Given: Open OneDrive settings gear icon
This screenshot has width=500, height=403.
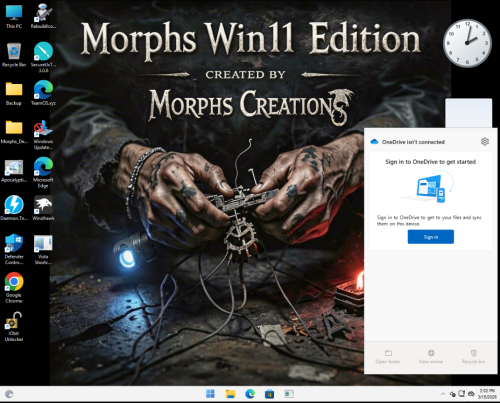Looking at the screenshot, I should click(485, 142).
